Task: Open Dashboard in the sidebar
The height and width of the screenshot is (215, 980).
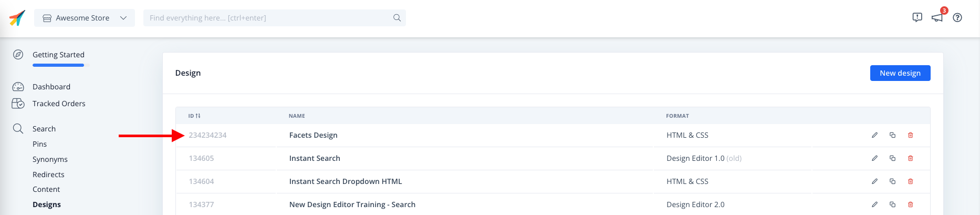Action: tap(51, 87)
